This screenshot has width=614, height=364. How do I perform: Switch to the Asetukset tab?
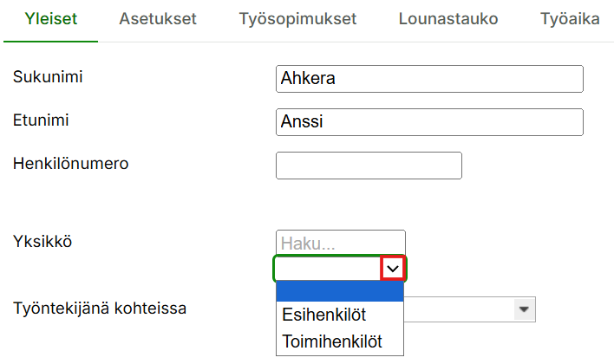click(158, 19)
